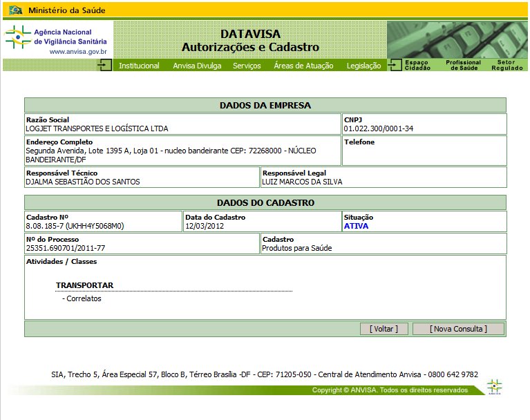
Task: Click the Atividades / Classes label
Action: pyautogui.click(x=61, y=262)
